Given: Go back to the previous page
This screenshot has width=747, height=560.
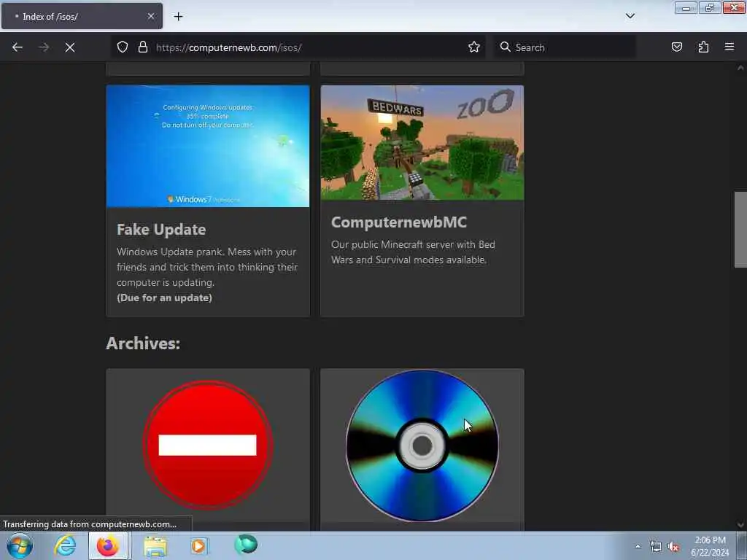Looking at the screenshot, I should coord(18,47).
